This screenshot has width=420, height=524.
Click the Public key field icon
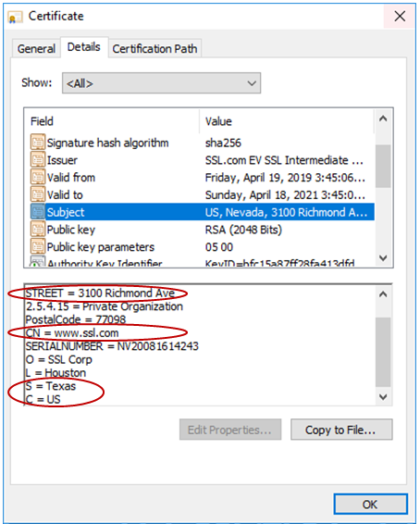[38, 230]
